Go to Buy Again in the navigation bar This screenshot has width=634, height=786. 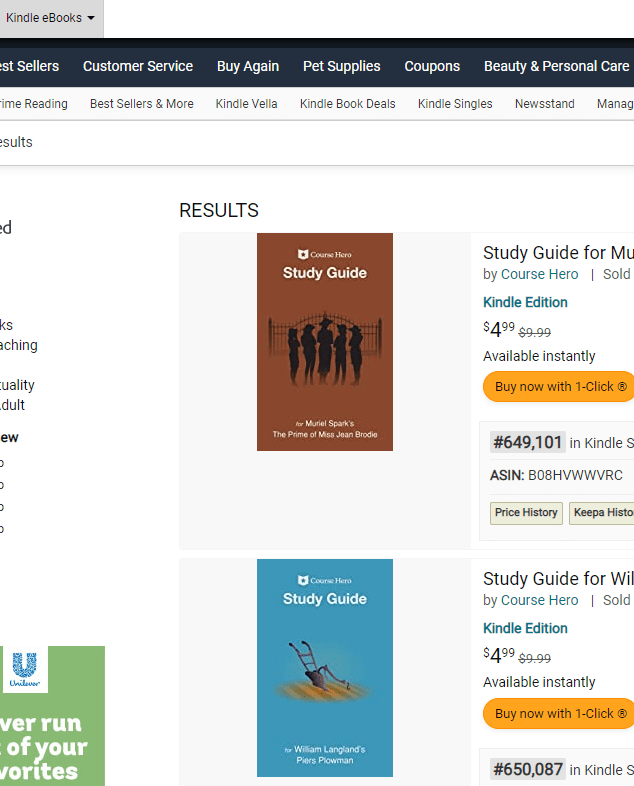click(x=248, y=66)
